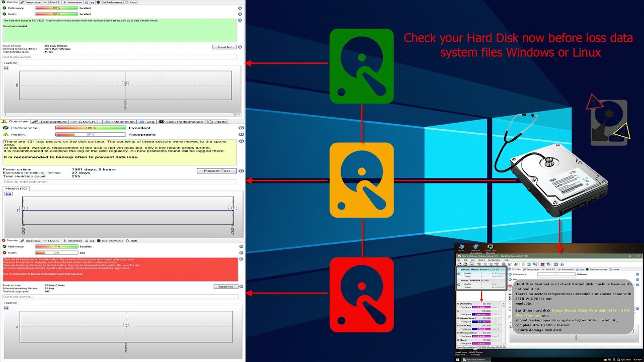Click help icon beside green PERFECT status box
Viewport: 644px width, 362px height.
point(239,21)
